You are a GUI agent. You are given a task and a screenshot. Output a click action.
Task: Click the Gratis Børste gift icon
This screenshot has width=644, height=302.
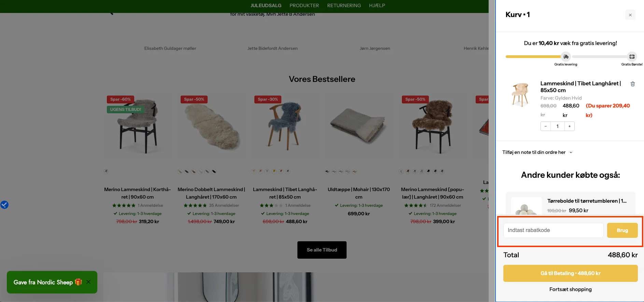pos(632,57)
